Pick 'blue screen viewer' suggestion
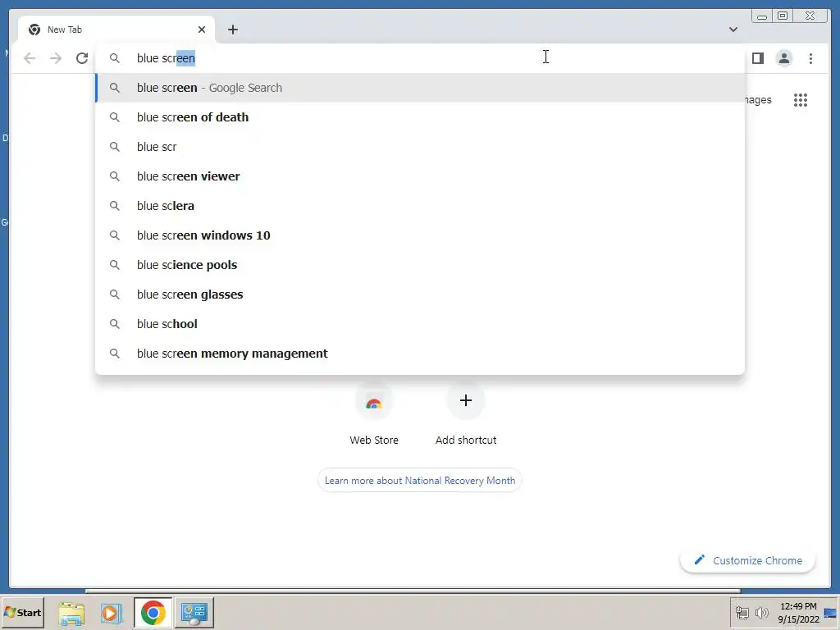The height and width of the screenshot is (630, 840). [420, 176]
